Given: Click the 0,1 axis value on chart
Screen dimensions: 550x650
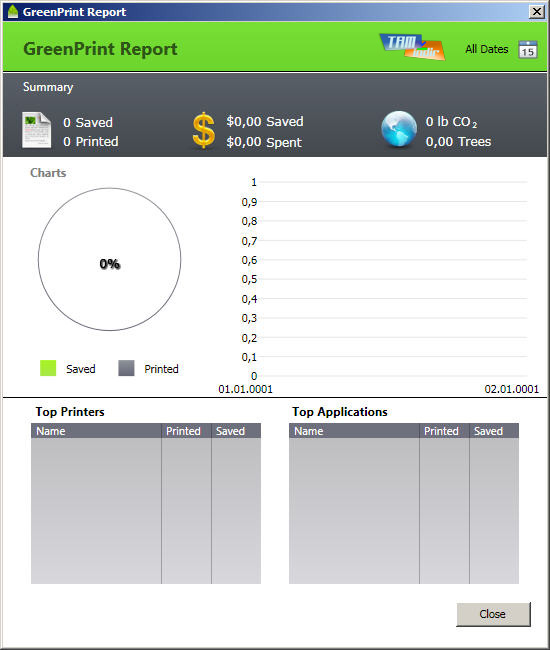Looking at the screenshot, I should (249, 357).
